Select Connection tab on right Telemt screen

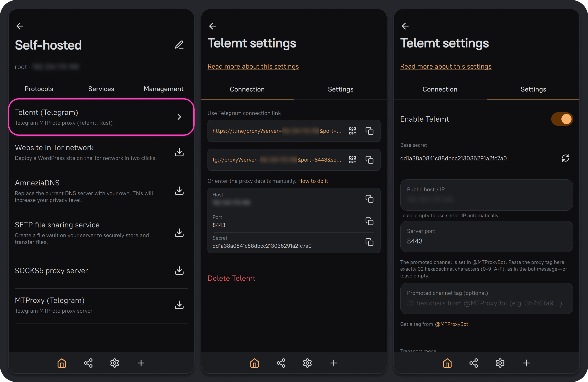[440, 89]
